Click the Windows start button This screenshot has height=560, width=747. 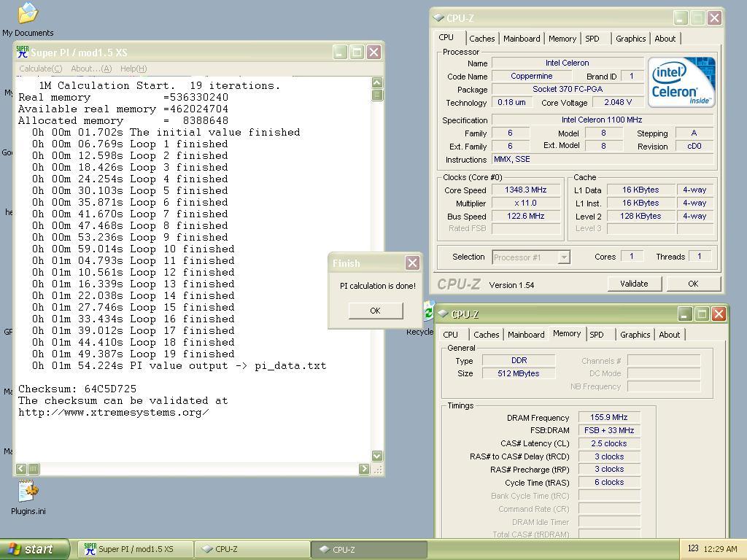tap(34, 549)
